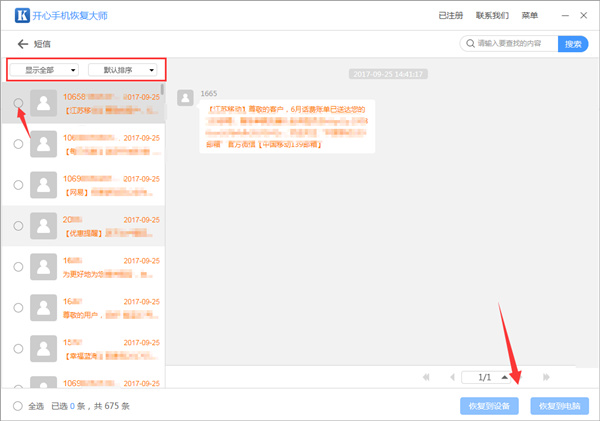Screen dimensions: 600x421
Task: Jump to the last message page
Action: click(x=546, y=377)
